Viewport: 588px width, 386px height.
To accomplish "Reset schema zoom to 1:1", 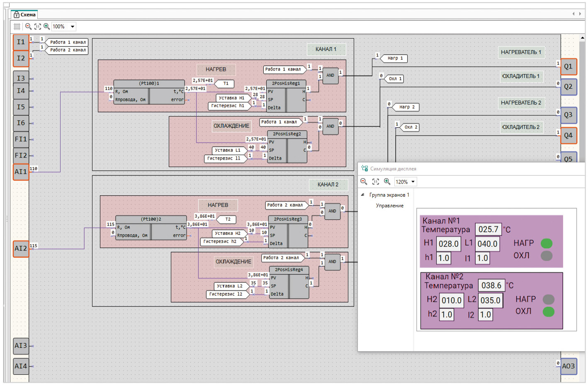I will pyautogui.click(x=37, y=27).
